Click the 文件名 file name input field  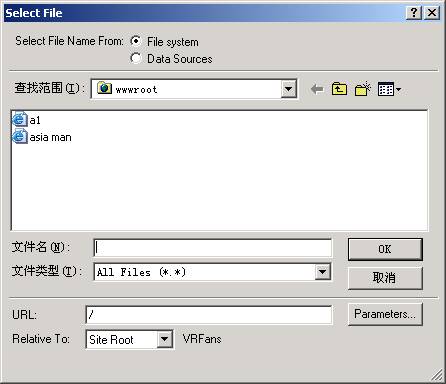point(213,248)
